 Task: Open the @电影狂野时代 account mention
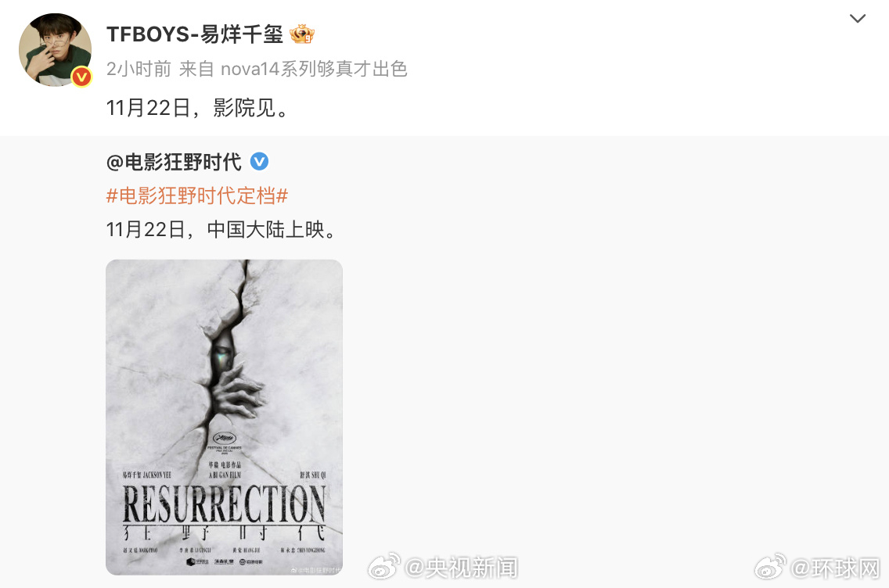(174, 162)
